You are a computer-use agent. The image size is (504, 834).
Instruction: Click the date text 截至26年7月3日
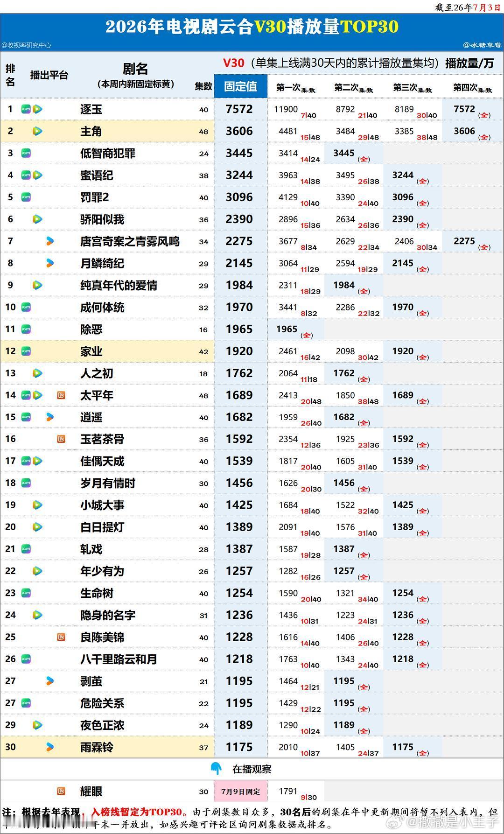point(468,7)
